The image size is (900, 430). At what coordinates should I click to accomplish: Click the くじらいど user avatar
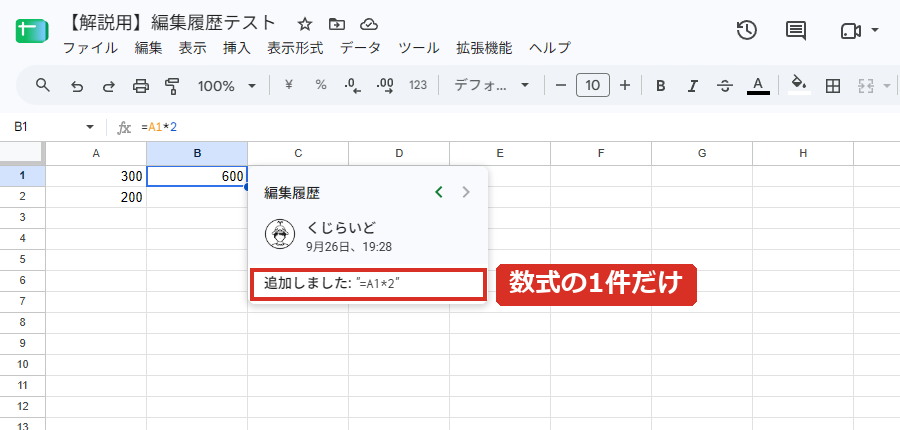(x=280, y=234)
